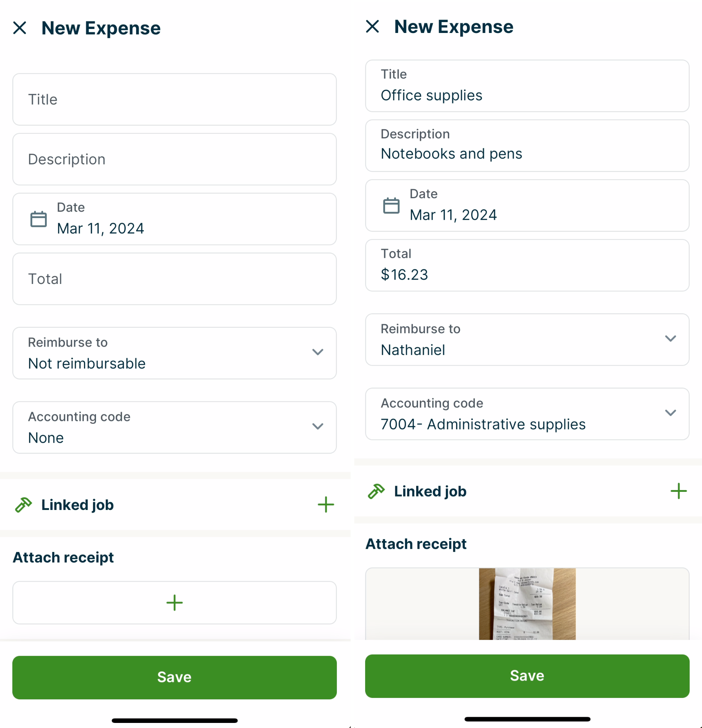Save the empty expense form
The image size is (702, 728).
point(174,678)
